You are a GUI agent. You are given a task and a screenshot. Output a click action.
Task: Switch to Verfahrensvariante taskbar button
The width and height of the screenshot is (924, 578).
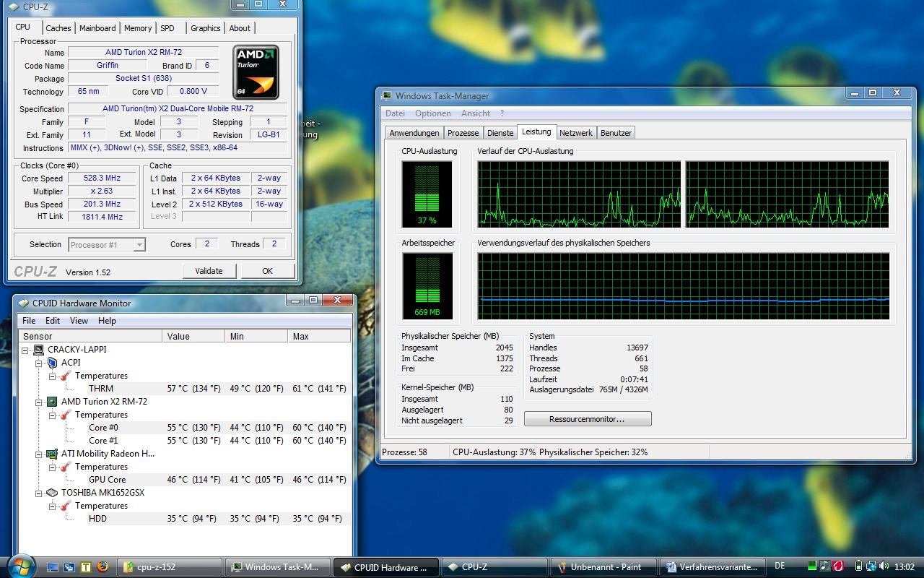pos(713,567)
